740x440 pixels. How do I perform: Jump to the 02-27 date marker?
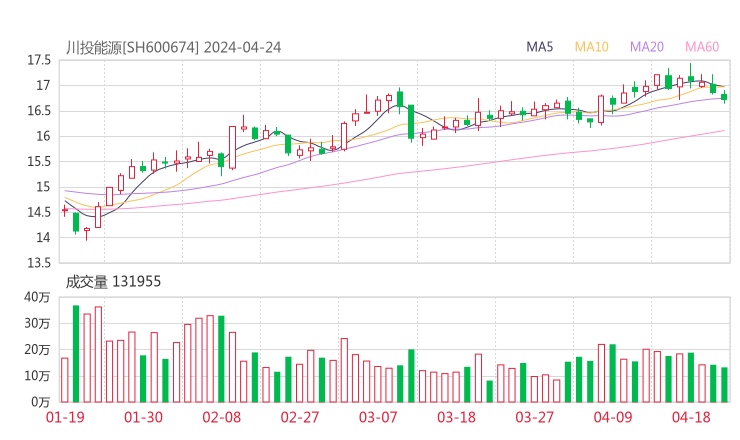(x=300, y=417)
